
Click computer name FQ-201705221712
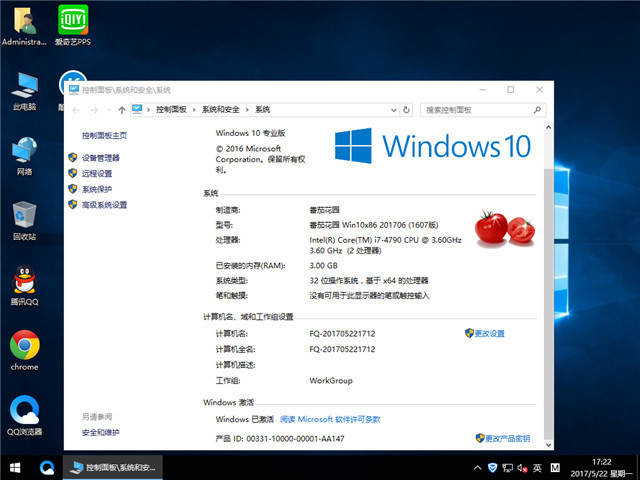click(x=342, y=333)
